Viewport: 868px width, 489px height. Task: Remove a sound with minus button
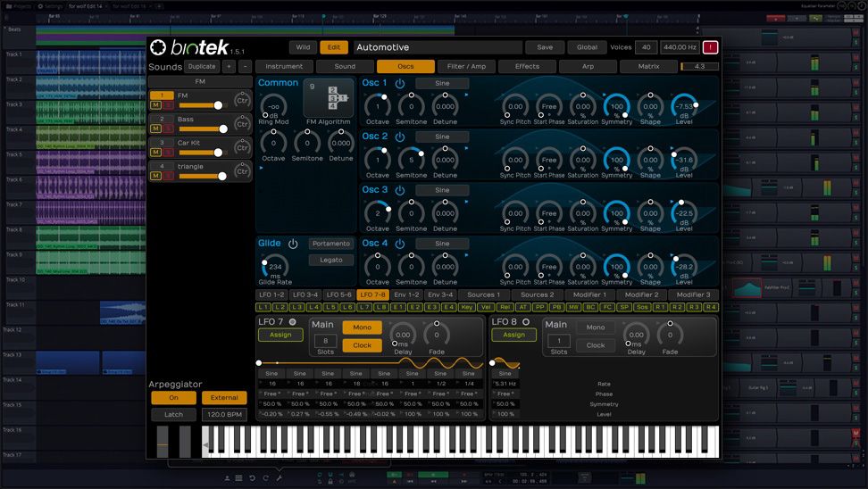(x=245, y=66)
